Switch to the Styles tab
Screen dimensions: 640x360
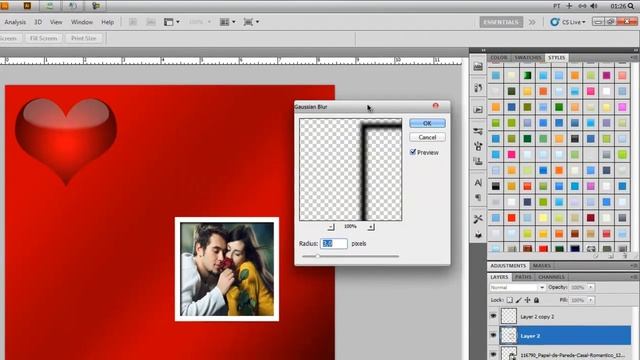(x=556, y=58)
